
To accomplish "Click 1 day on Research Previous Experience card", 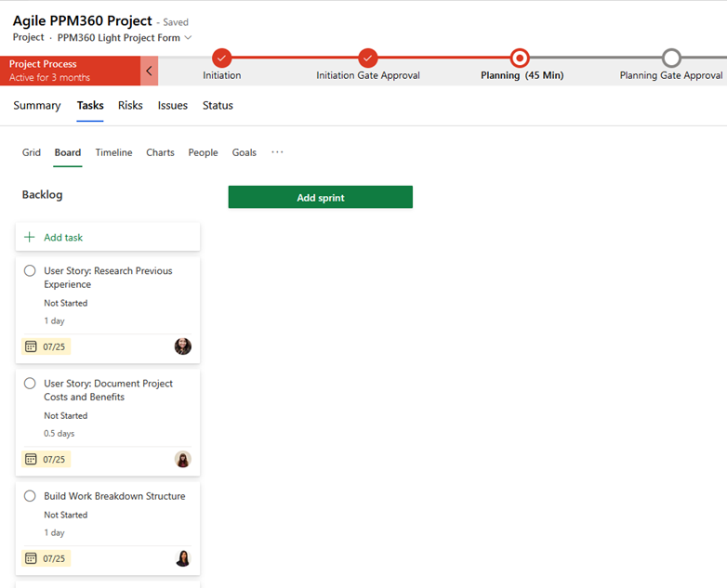I will pos(54,320).
